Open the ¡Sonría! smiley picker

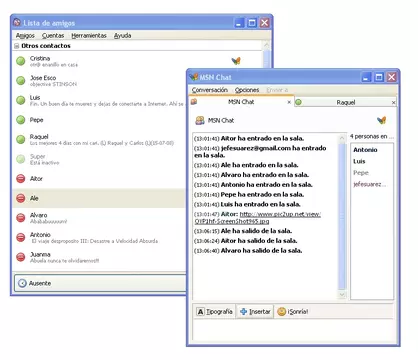pos(293,311)
